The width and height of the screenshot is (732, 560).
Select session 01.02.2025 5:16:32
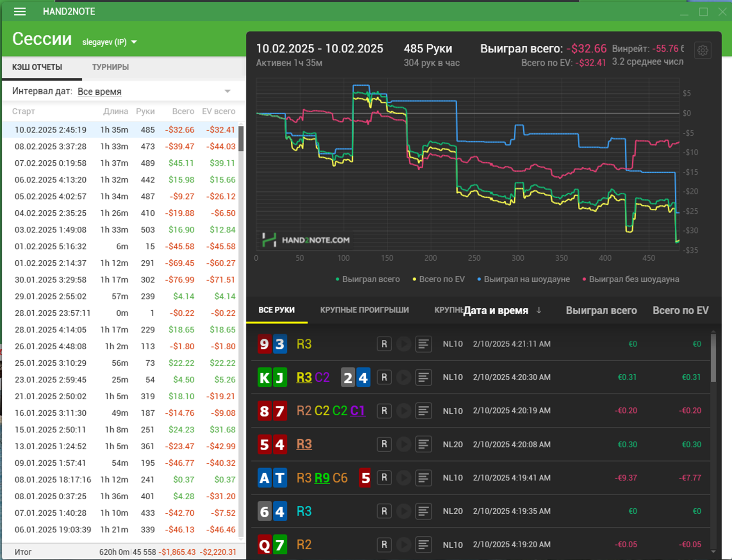[x=120, y=246]
